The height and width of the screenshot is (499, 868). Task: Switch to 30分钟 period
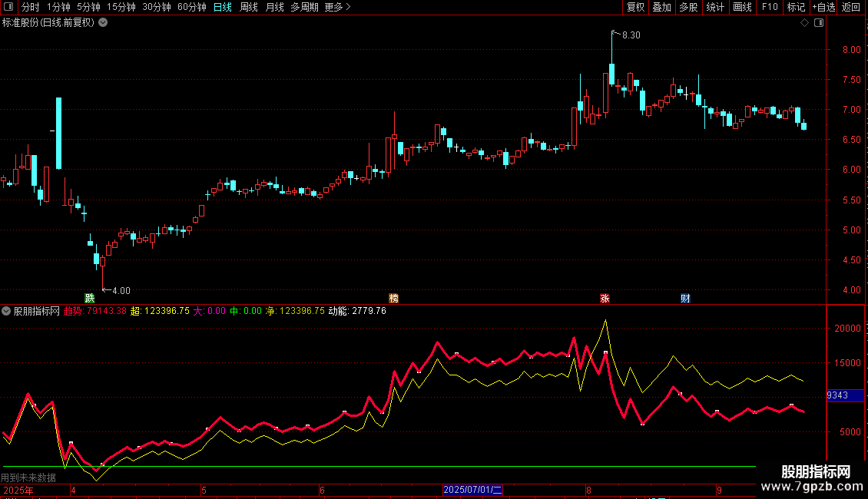[x=157, y=7]
